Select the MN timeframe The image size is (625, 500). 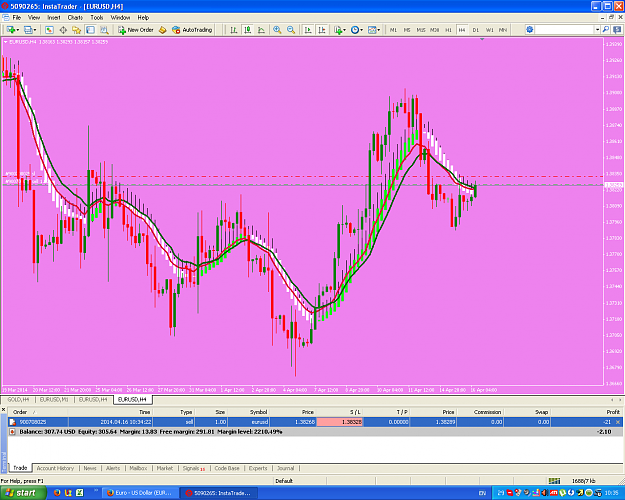pyautogui.click(x=503, y=30)
